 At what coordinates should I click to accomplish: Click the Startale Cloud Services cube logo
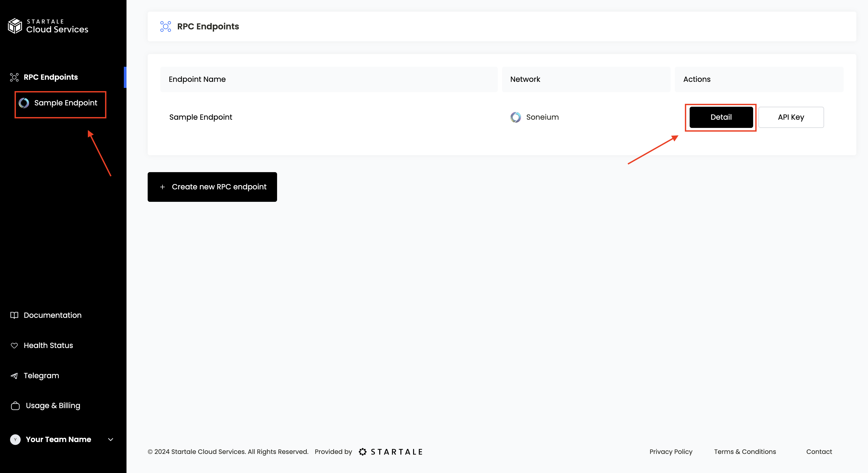[x=15, y=26]
